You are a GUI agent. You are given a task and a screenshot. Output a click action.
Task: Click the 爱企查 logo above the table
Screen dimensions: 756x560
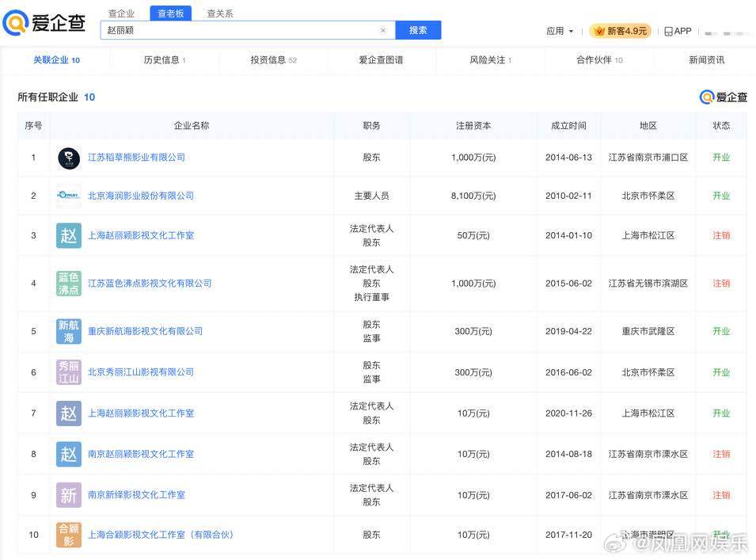(x=724, y=97)
